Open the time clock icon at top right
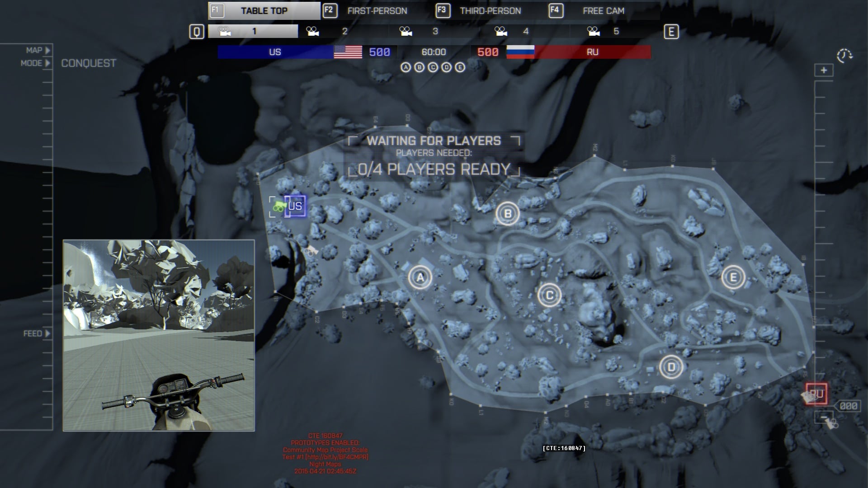868x488 pixels. click(x=844, y=56)
